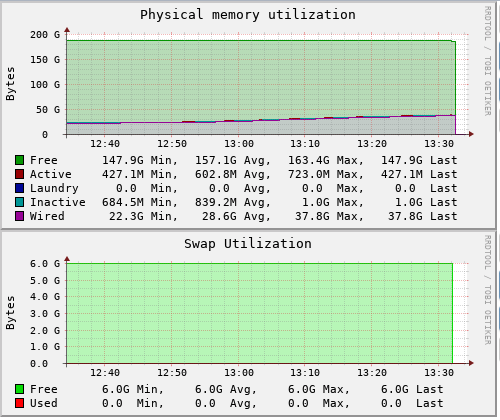Click the '602.8M Avg,' value for Active memory

[x=233, y=174]
